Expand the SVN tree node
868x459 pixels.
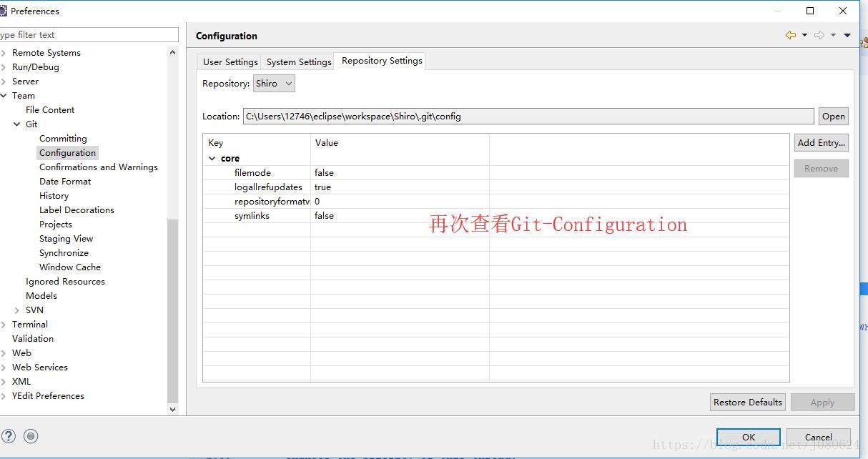tap(17, 310)
